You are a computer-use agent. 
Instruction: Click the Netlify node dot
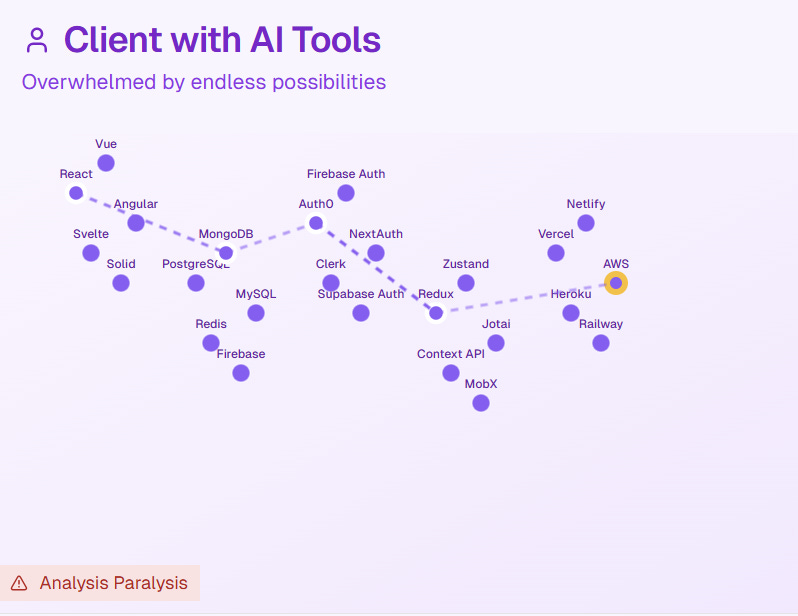click(x=586, y=223)
